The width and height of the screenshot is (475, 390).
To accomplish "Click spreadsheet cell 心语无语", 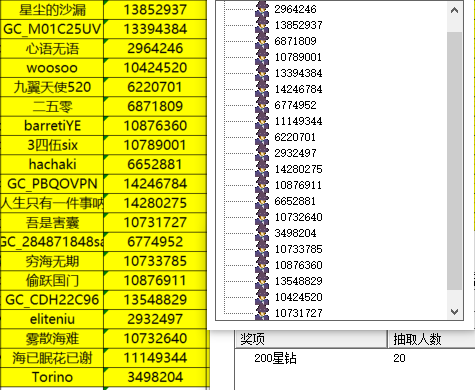I will [52, 48].
